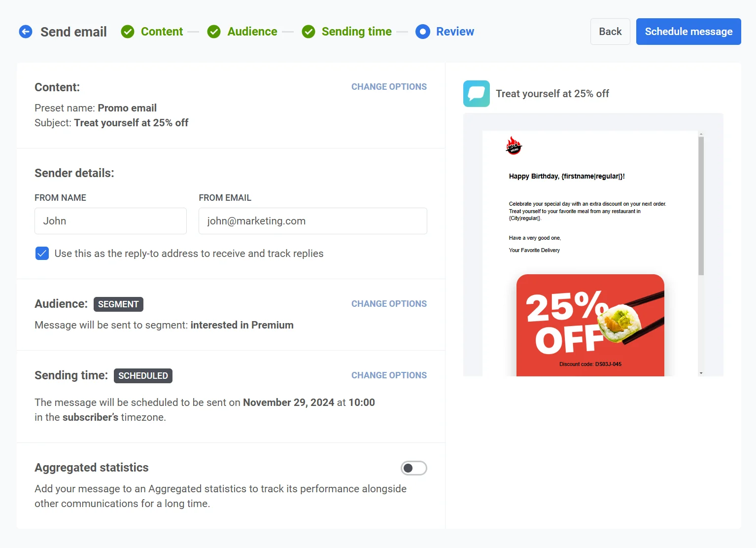This screenshot has width=756, height=548.
Task: Click the blue chat bubble preview icon
Action: coord(476,93)
